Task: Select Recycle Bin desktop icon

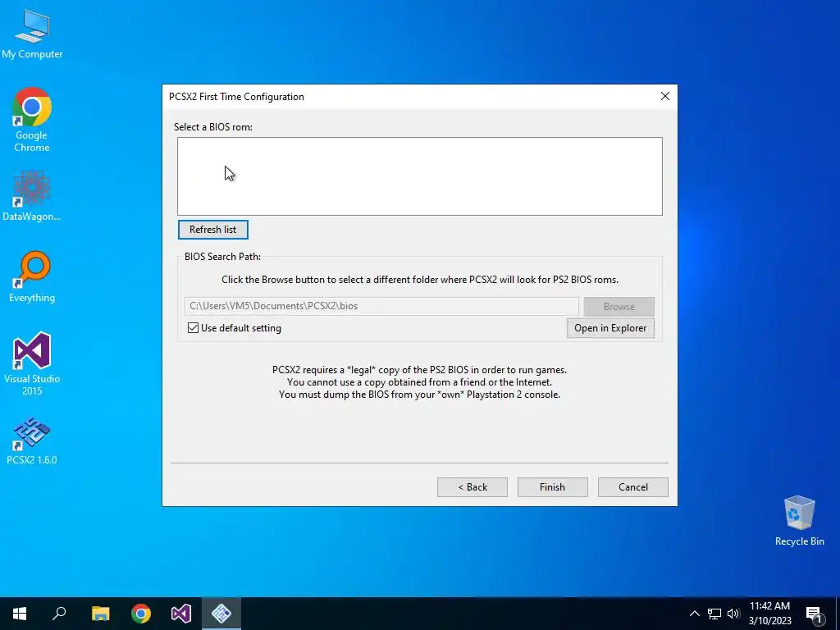Action: pos(799,521)
